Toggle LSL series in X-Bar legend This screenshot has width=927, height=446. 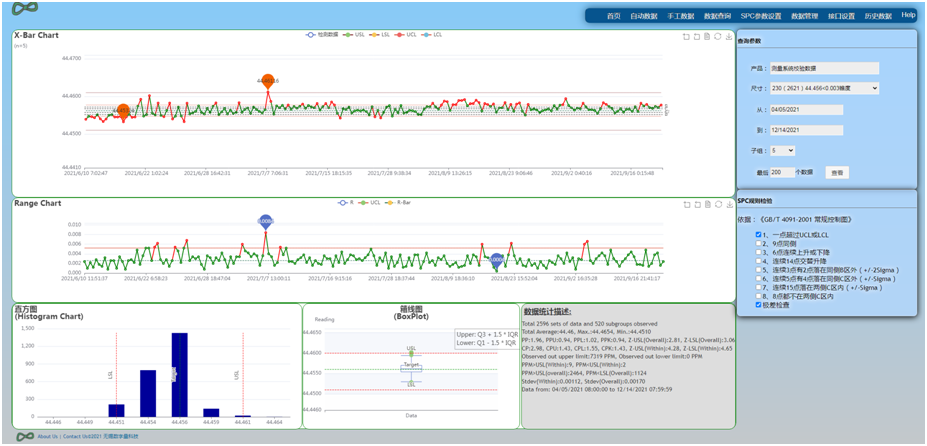coord(378,35)
